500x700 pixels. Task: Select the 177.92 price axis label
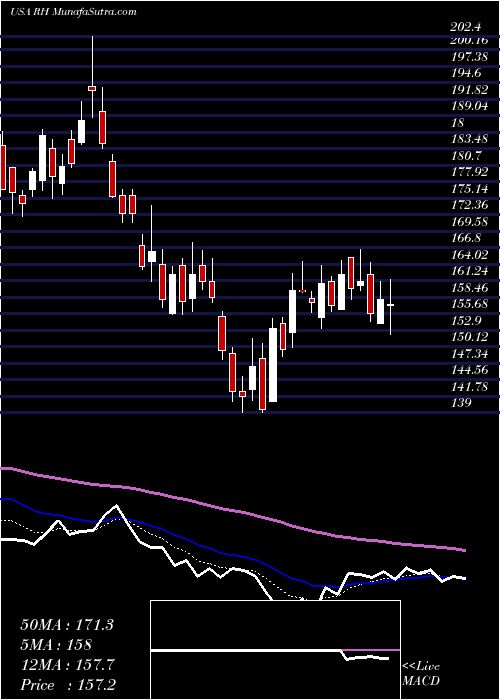coord(468,172)
